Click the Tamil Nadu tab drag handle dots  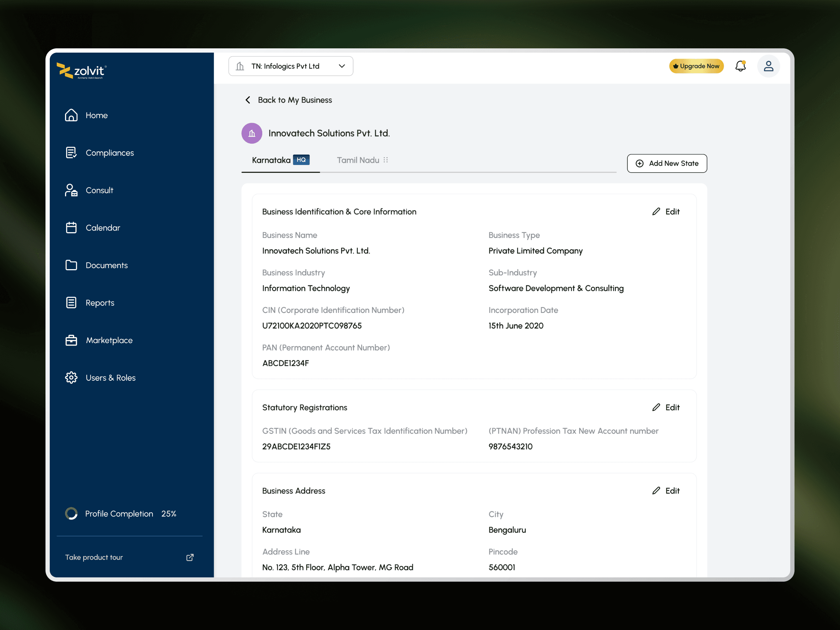(386, 160)
